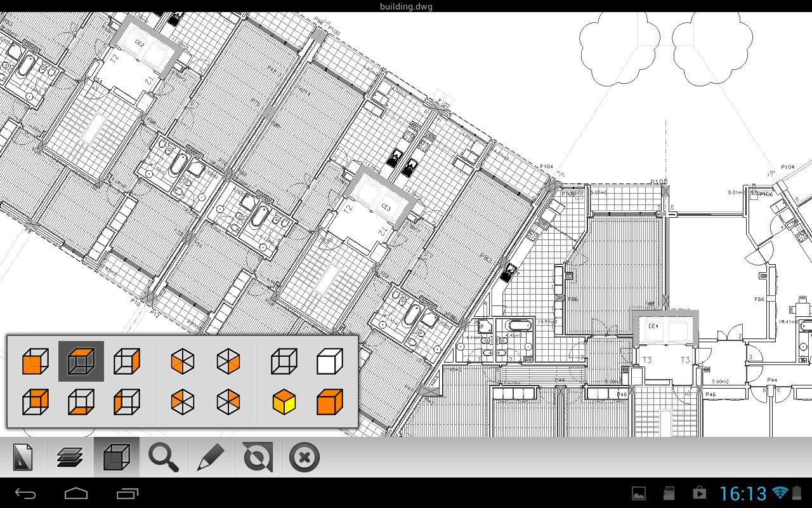Choose the back view cube icon

tap(36, 402)
